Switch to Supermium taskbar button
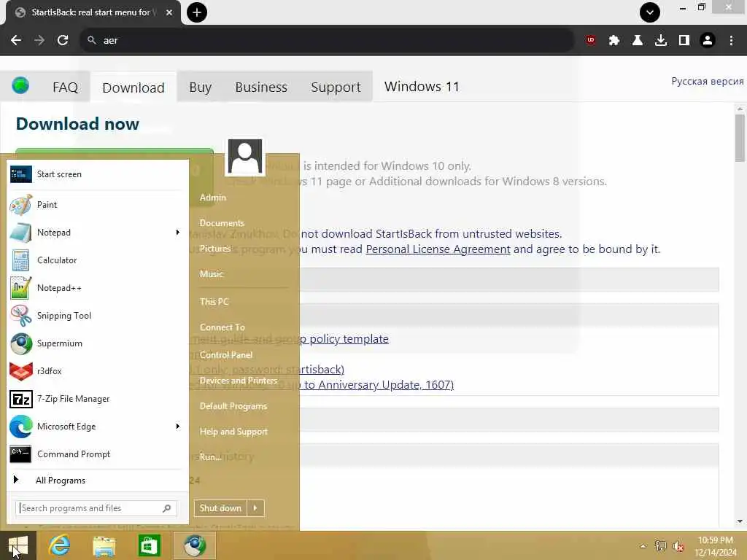This screenshot has height=560, width=747. (194, 545)
